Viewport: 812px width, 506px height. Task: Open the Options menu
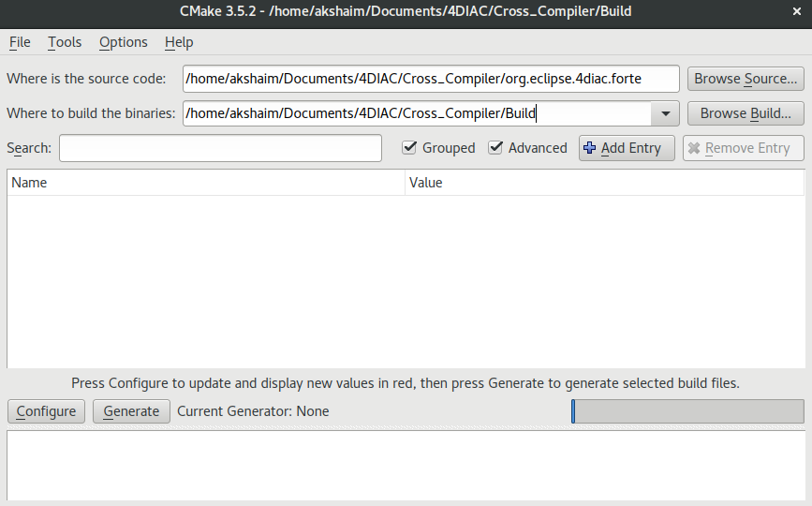click(124, 42)
